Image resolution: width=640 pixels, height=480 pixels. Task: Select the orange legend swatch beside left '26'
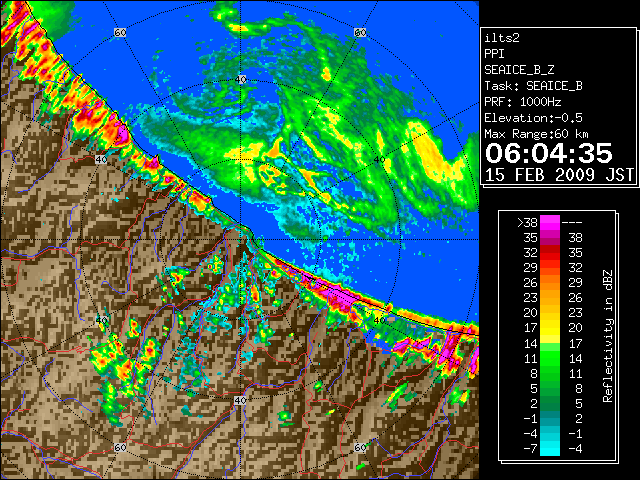click(550, 283)
